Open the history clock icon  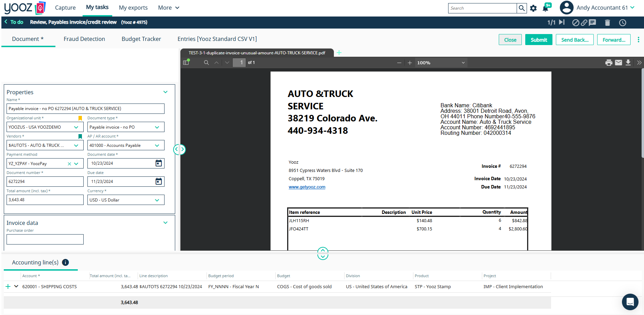point(623,23)
